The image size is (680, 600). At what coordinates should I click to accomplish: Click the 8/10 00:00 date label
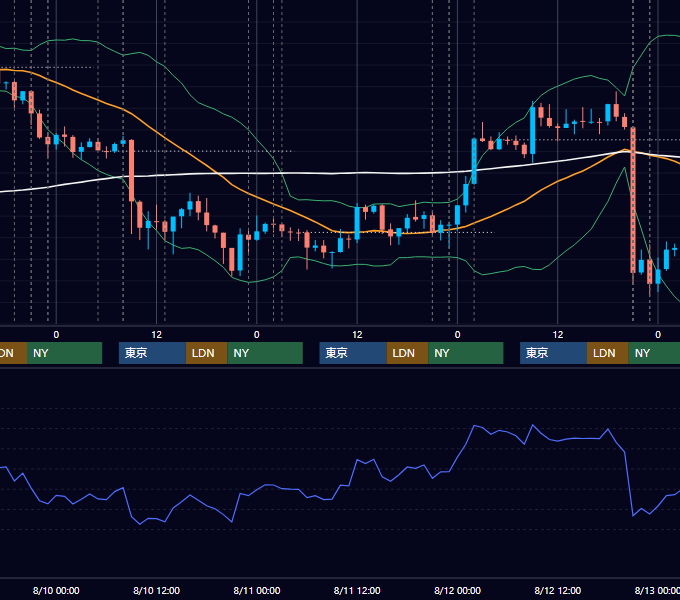point(56,590)
